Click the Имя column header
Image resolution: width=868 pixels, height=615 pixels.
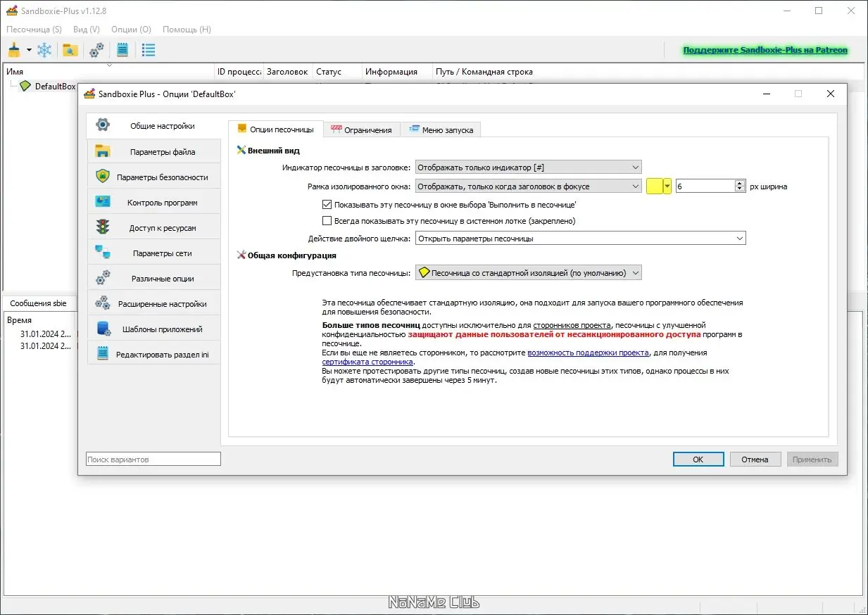109,72
